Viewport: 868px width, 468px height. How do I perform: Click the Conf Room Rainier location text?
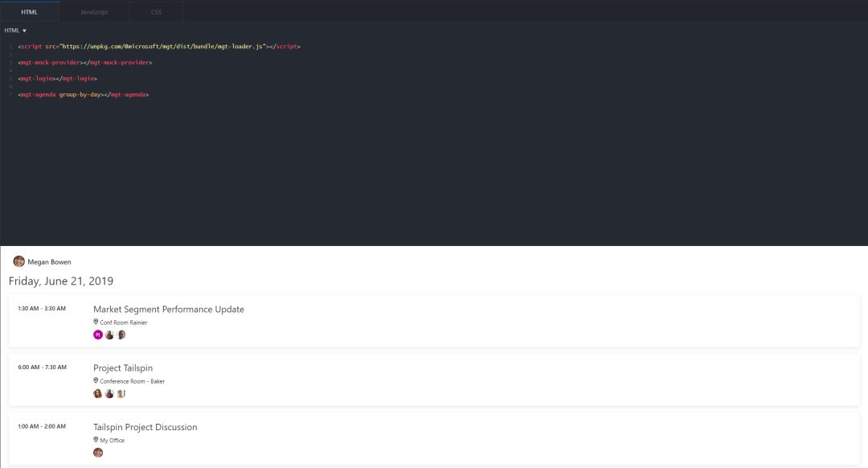click(x=124, y=322)
